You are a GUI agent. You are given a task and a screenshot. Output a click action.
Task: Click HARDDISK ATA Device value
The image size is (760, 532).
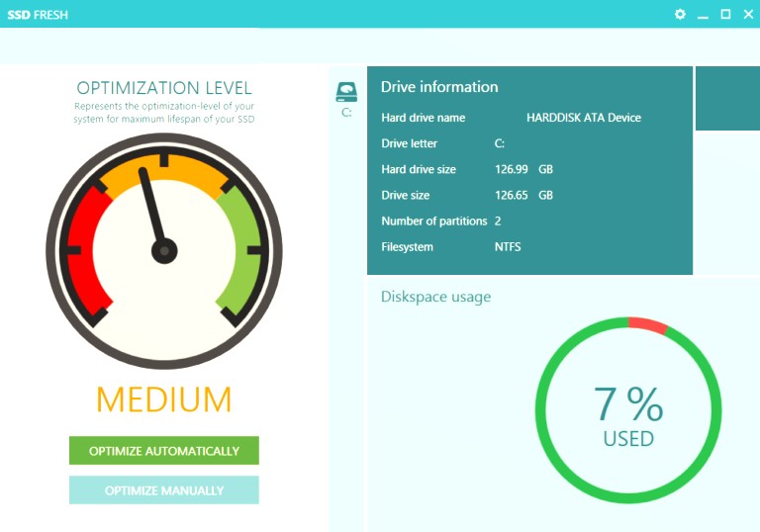[584, 118]
